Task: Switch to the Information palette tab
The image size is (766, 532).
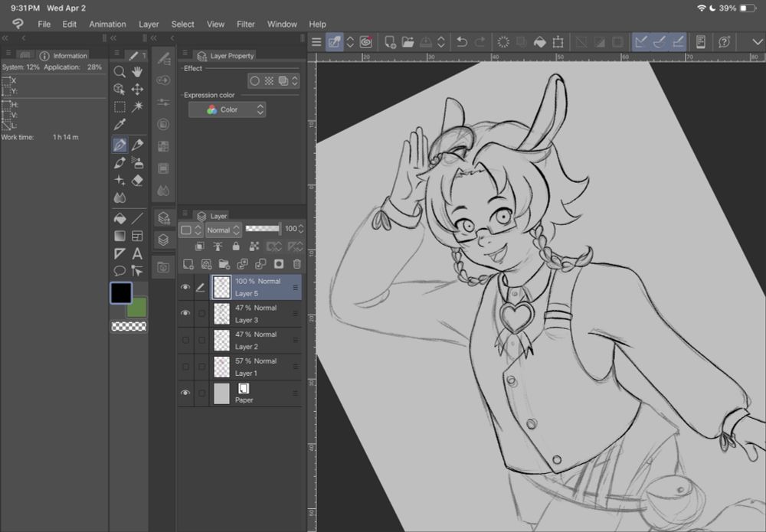Action: (x=64, y=56)
